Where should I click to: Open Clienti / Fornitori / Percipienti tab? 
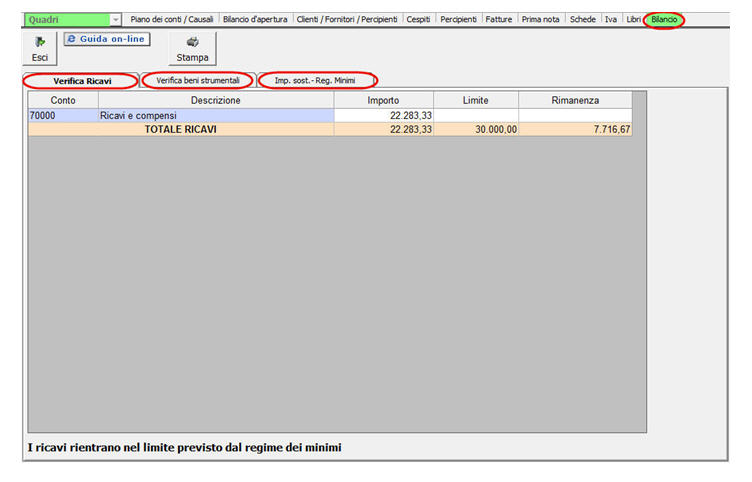pos(347,20)
